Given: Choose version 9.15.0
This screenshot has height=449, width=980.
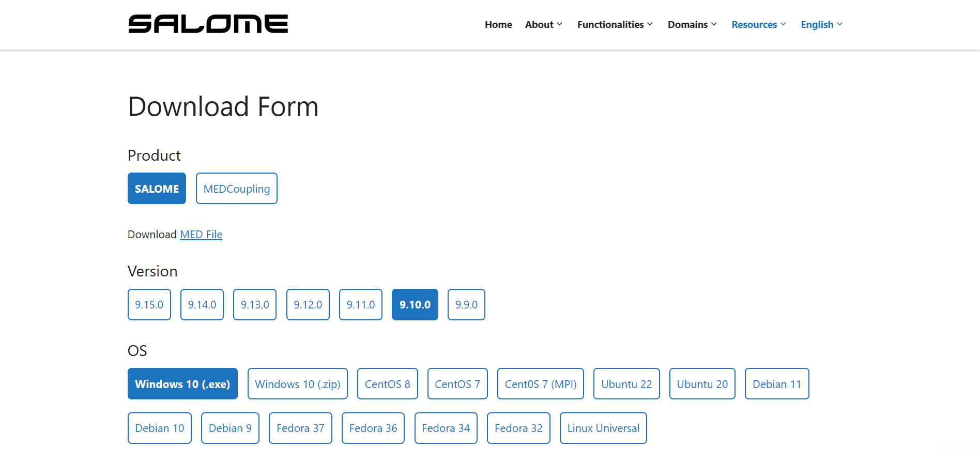Looking at the screenshot, I should click(x=149, y=305).
